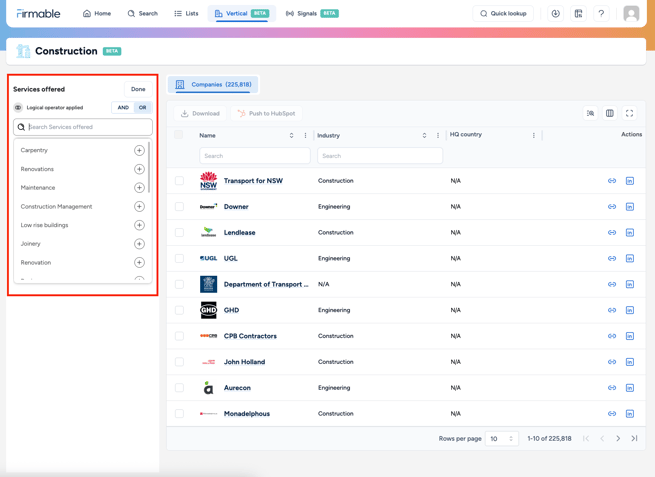Image resolution: width=655 pixels, height=477 pixels.
Task: Click the Download button
Action: pos(200,114)
